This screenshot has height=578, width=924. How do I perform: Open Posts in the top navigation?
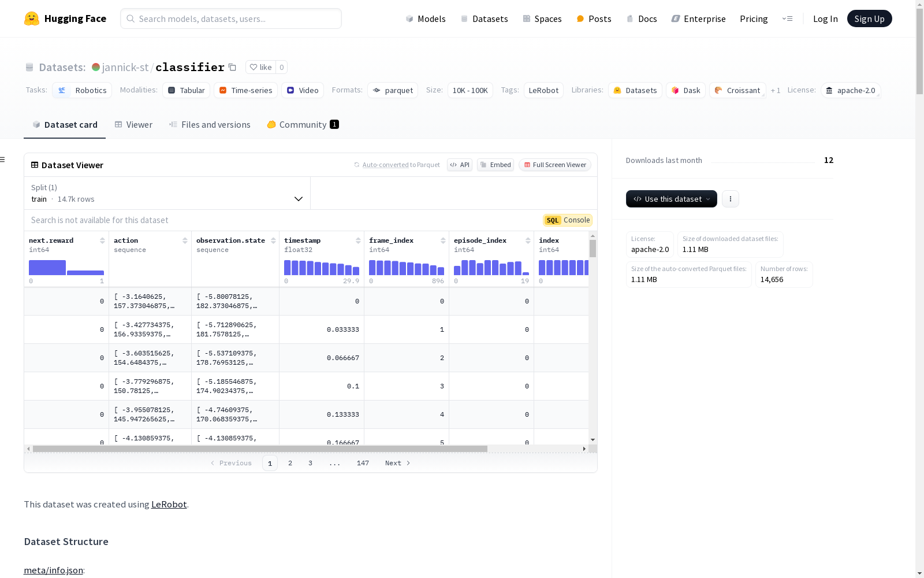pos(594,18)
